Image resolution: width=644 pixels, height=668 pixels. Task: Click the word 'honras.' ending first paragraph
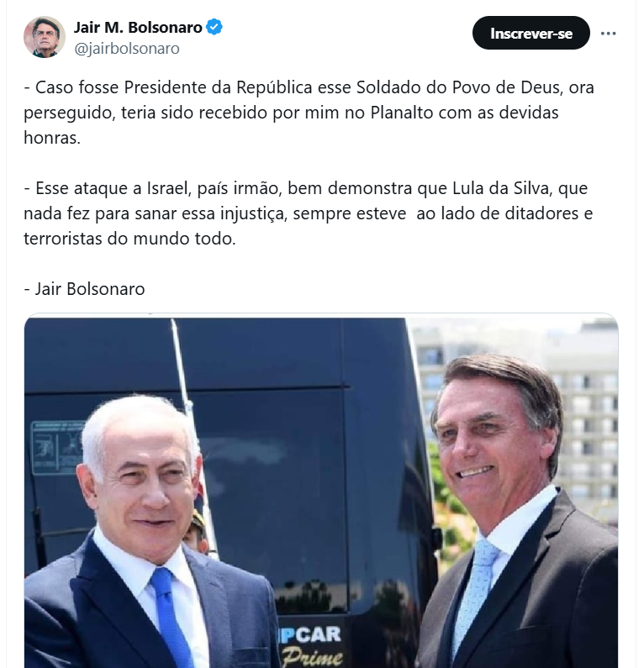tap(52, 138)
